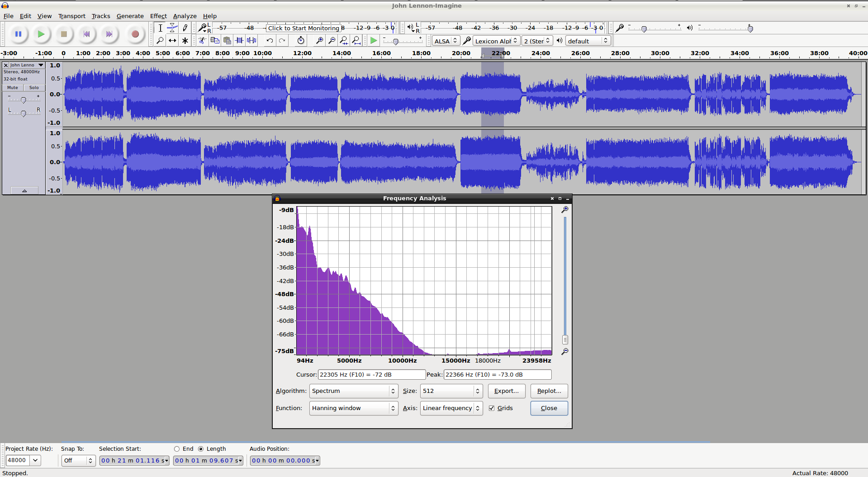868x477 pixels.
Task: Open the Effect menu
Action: click(x=158, y=16)
